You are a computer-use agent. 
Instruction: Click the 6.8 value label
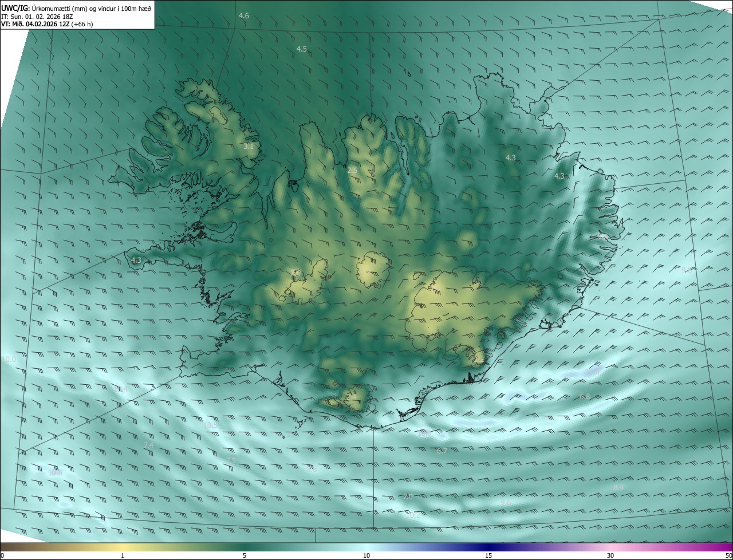[x=585, y=397]
